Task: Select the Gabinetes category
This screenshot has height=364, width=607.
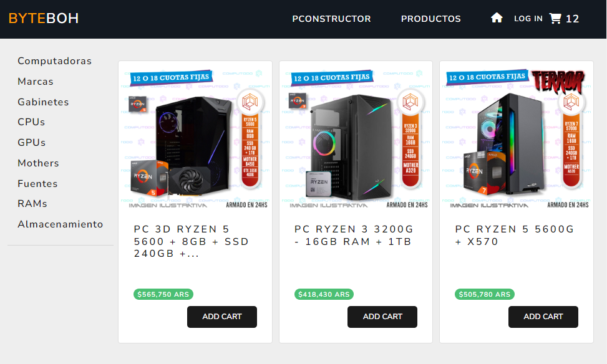Action: pos(44,102)
